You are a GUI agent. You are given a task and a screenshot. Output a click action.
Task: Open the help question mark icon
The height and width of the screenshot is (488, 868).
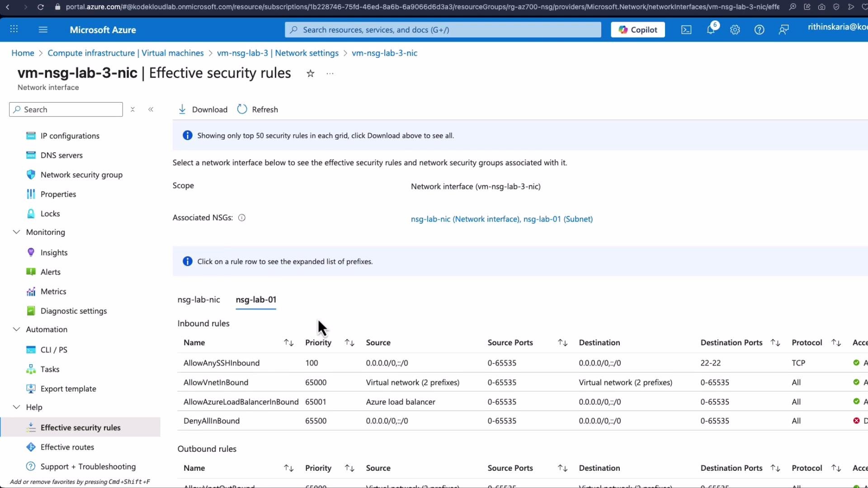[x=759, y=30]
